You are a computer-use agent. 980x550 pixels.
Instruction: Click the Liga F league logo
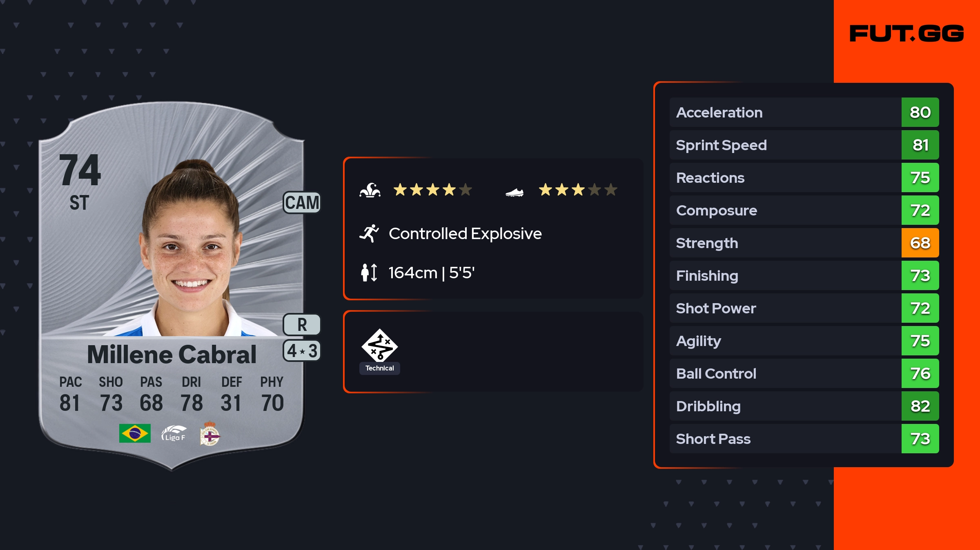click(174, 433)
